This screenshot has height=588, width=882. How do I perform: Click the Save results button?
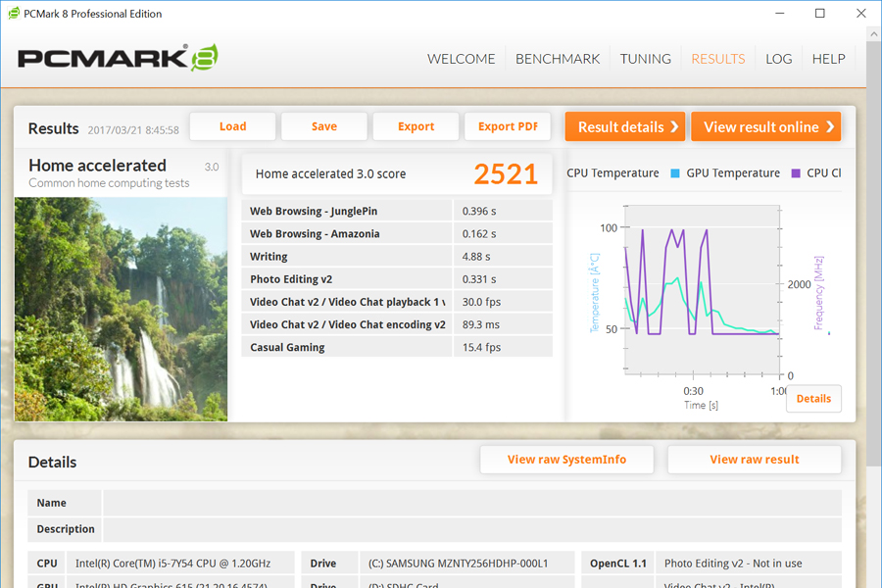point(324,126)
